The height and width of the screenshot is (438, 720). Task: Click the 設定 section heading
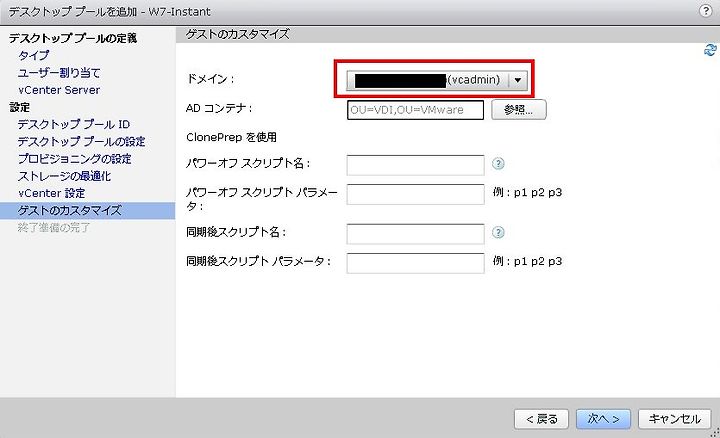click(x=19, y=107)
